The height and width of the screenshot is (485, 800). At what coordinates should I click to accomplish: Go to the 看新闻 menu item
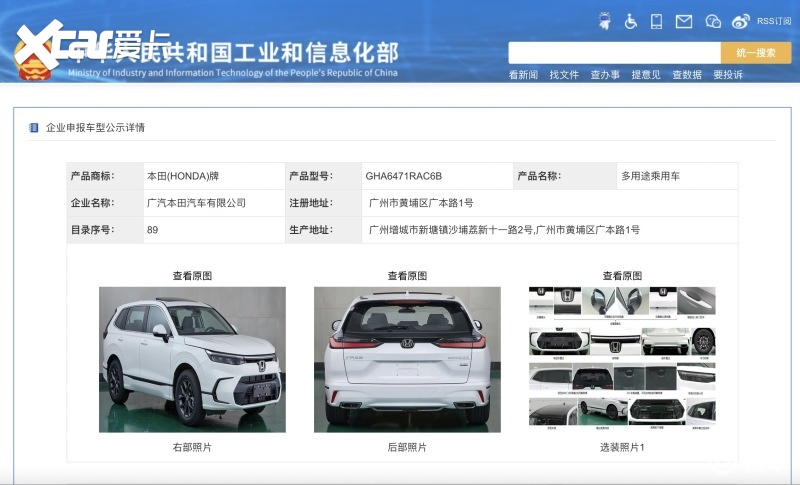click(523, 75)
